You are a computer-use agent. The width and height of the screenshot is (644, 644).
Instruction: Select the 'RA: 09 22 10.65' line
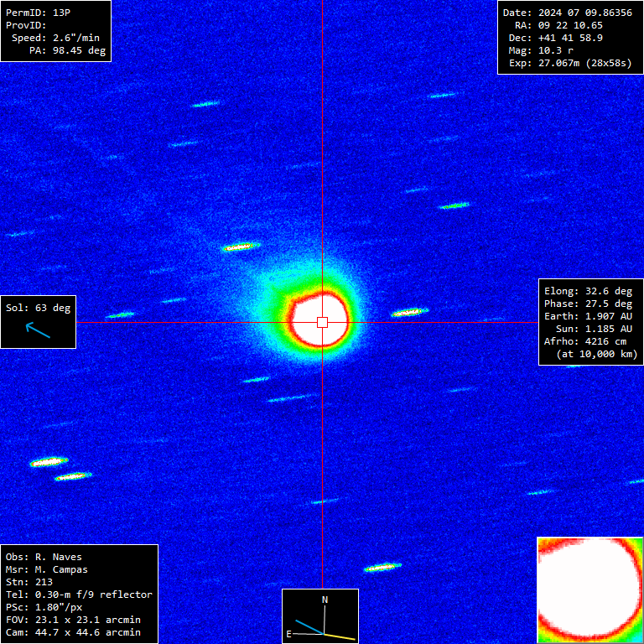tap(558, 25)
